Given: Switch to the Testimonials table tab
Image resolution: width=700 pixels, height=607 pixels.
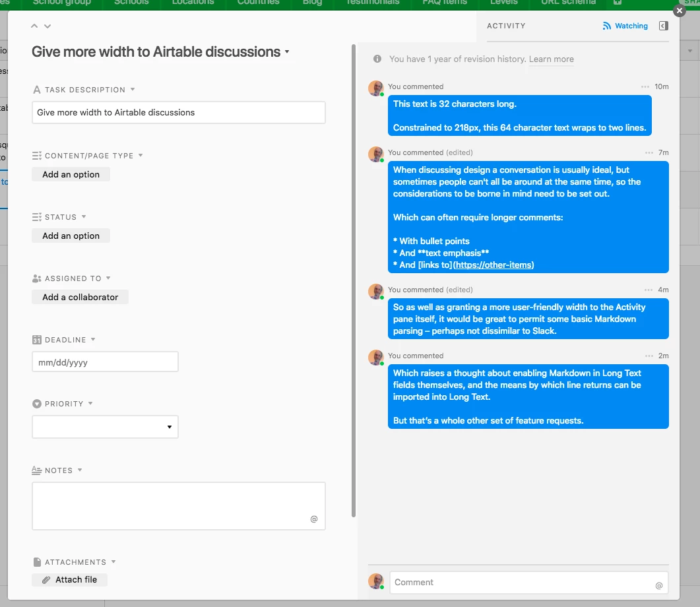Looking at the screenshot, I should tap(373, 3).
